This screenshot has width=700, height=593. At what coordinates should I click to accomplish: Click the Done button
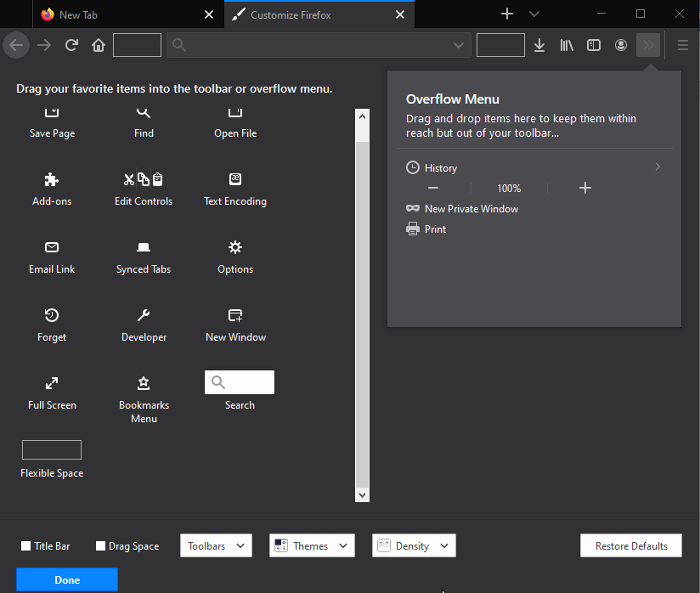[x=66, y=579]
